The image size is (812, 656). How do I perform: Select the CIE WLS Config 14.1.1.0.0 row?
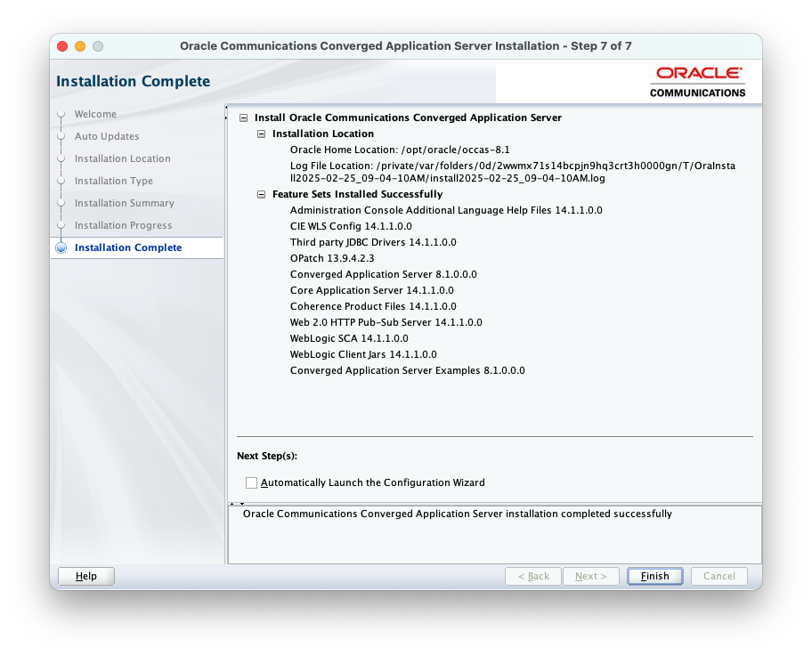coord(351,226)
